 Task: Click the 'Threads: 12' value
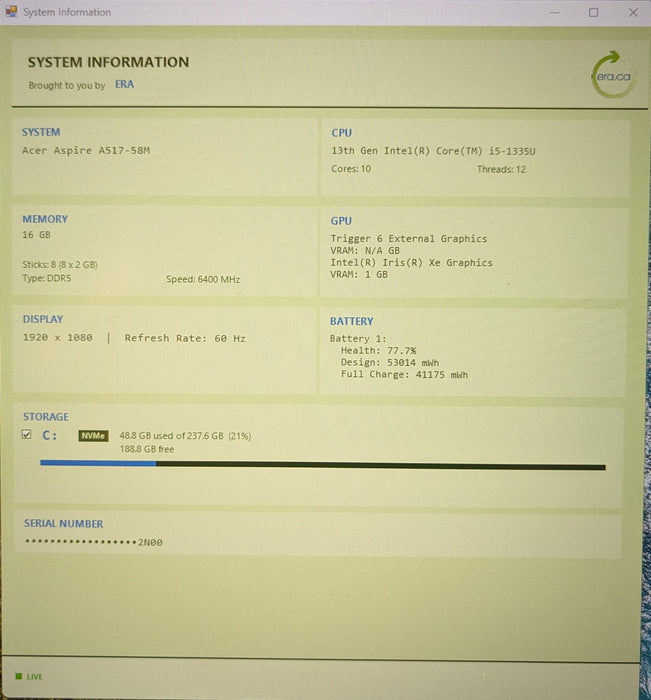[501, 169]
